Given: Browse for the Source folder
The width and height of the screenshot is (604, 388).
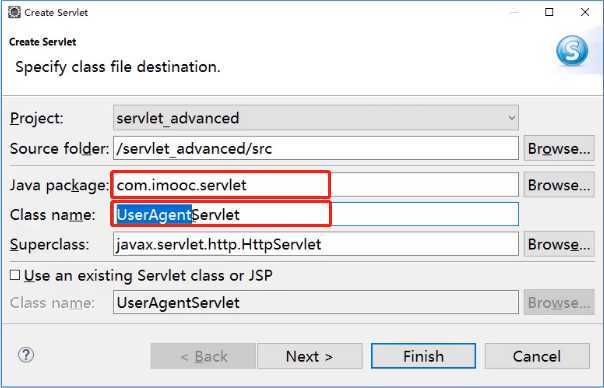Looking at the screenshot, I should pyautogui.click(x=559, y=148).
